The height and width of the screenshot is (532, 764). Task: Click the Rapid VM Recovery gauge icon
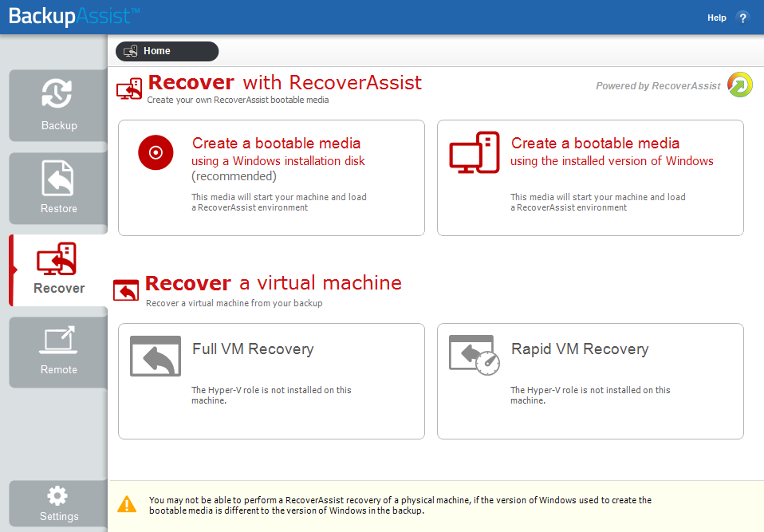click(475, 355)
